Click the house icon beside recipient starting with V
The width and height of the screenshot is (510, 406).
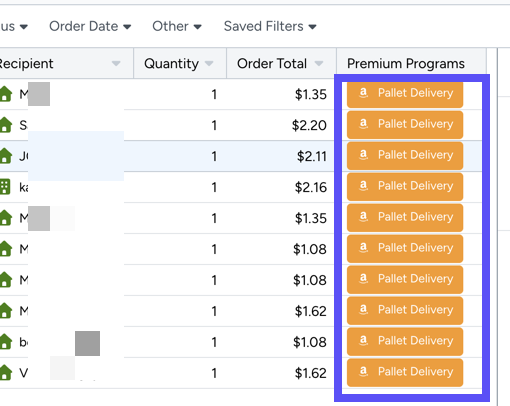[5, 373]
